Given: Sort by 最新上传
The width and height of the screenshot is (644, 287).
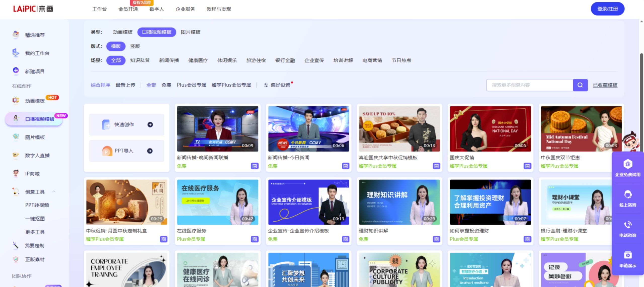Looking at the screenshot, I should (126, 85).
